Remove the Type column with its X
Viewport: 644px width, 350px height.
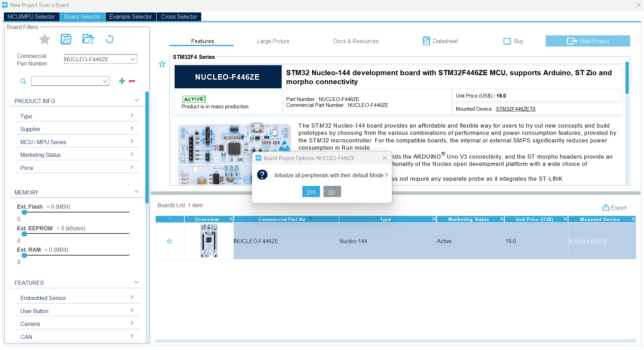click(x=434, y=219)
